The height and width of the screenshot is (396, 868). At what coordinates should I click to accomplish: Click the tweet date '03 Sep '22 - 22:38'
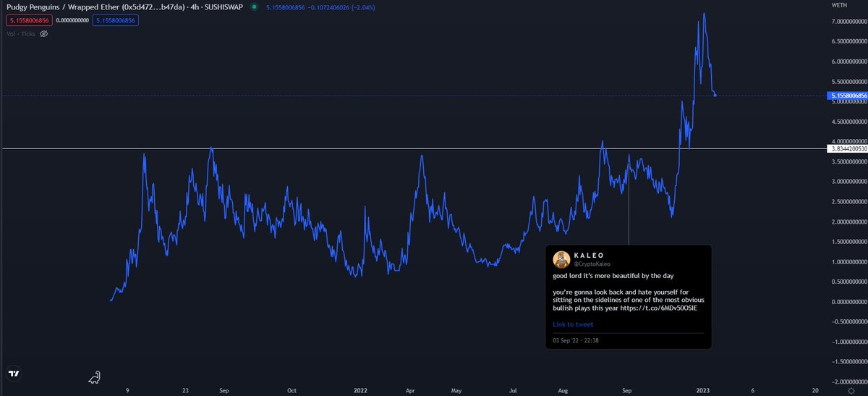click(x=576, y=340)
